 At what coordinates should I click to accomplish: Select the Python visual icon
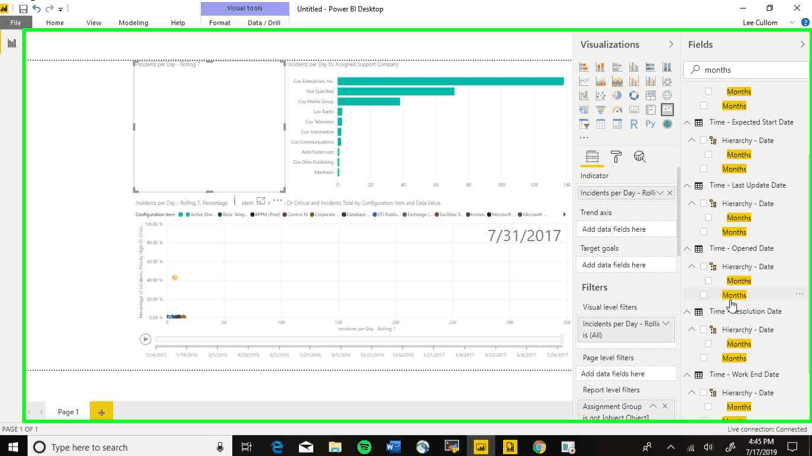click(650, 124)
